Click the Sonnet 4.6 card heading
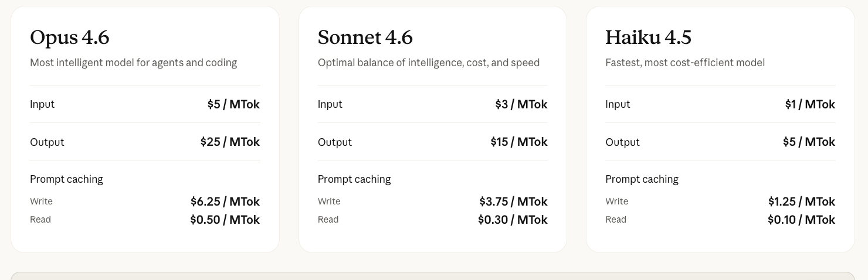 click(365, 37)
